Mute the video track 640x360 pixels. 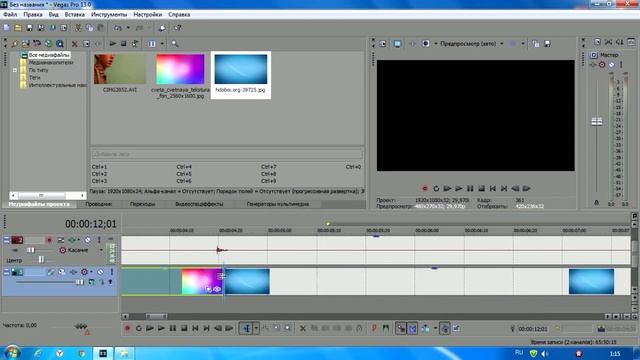coord(100,272)
